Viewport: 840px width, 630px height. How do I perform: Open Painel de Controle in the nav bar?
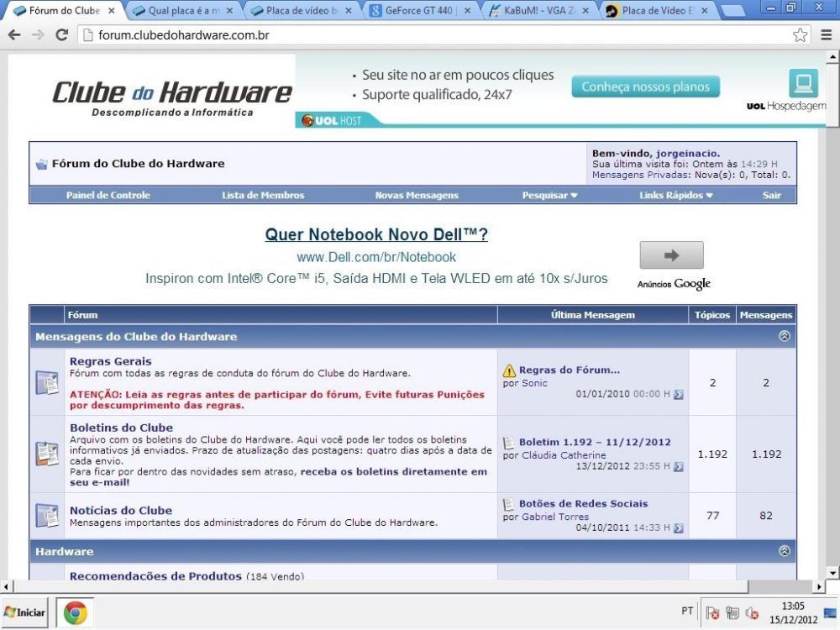pos(108,195)
